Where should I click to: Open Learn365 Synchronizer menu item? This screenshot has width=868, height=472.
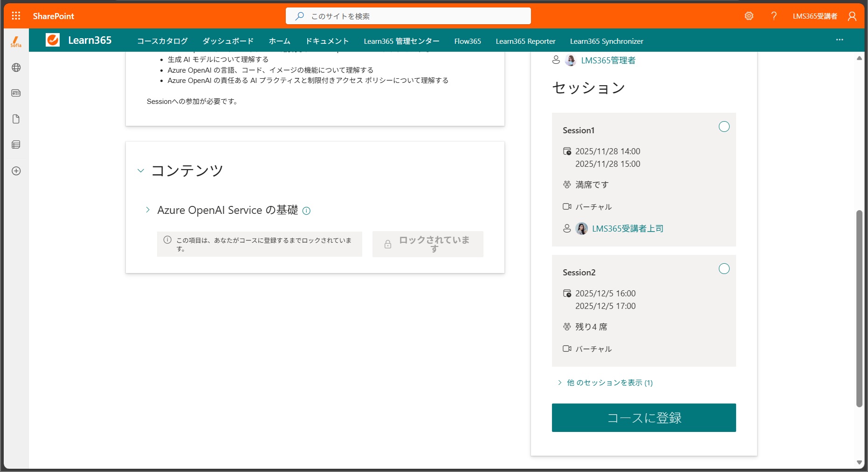(x=606, y=41)
